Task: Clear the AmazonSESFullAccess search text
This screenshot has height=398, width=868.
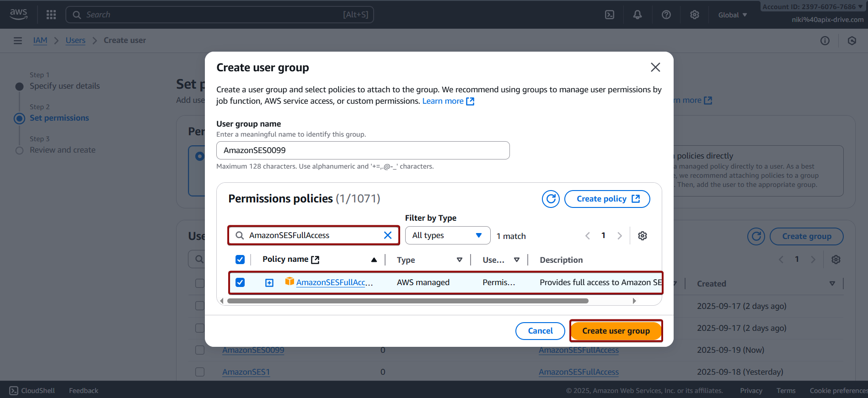Action: click(388, 235)
